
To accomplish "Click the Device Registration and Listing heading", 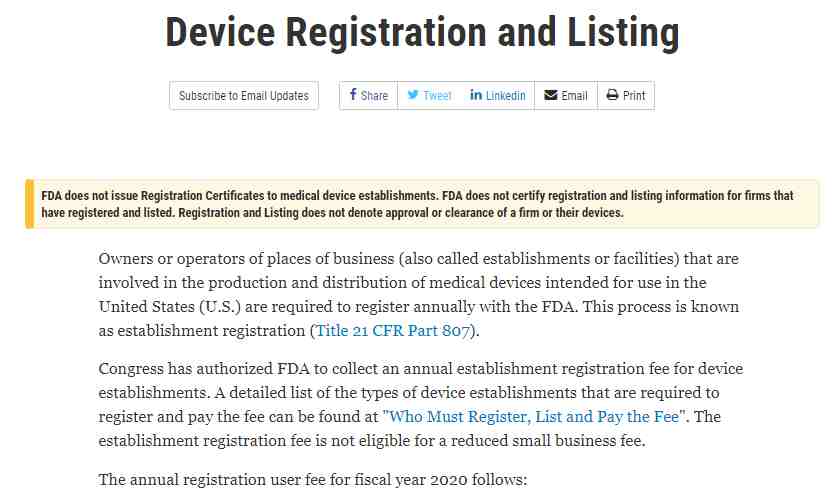I will pos(422,32).
